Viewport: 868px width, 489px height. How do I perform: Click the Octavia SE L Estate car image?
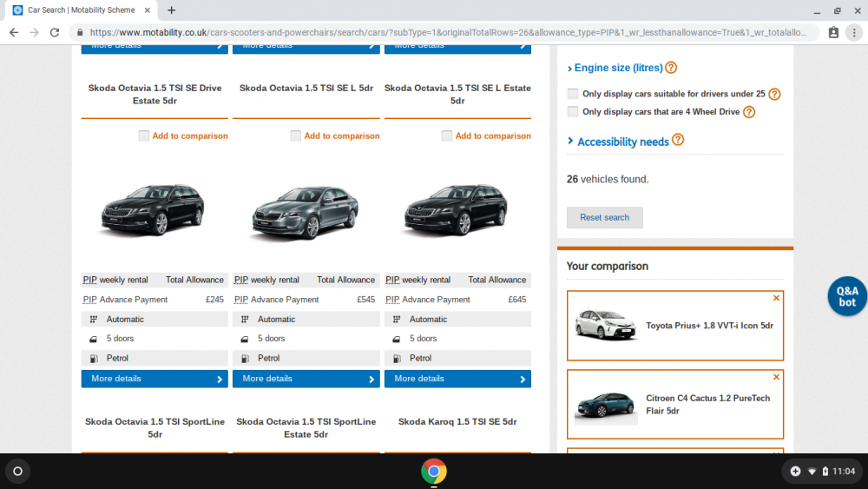tap(456, 210)
